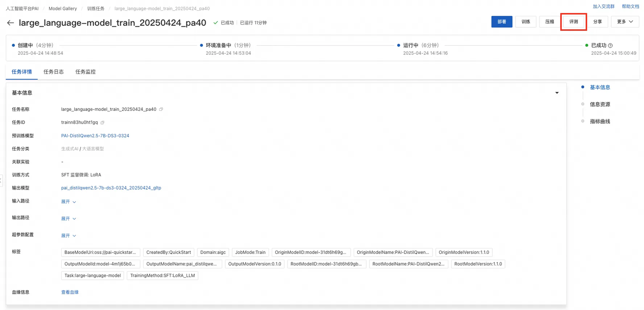Click the JobMode:Train tag

click(250, 253)
